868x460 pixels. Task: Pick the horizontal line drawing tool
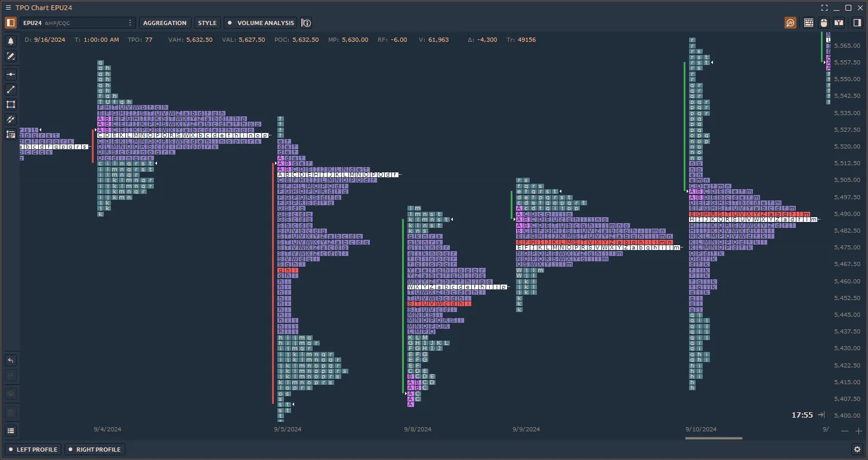(x=11, y=75)
